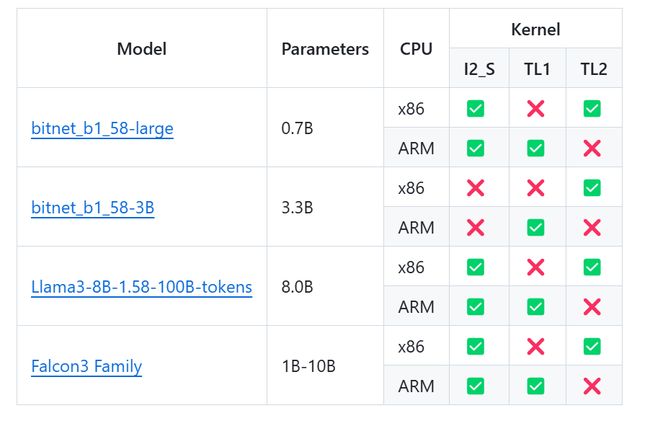Image resolution: width=650 pixels, height=421 pixels.
Task: Click the green check for Llama3-8B x86 I2_S
Action: pyautogui.click(x=475, y=267)
